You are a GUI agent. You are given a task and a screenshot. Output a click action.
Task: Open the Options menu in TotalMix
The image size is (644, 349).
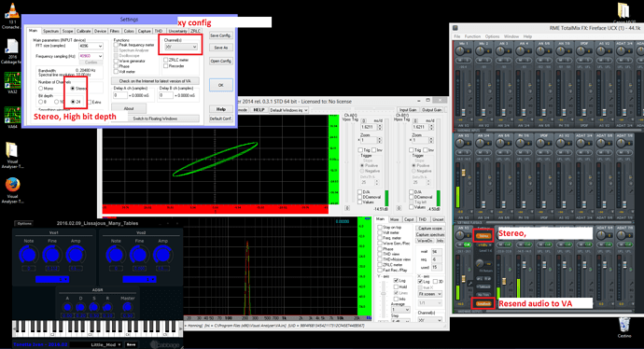[493, 36]
